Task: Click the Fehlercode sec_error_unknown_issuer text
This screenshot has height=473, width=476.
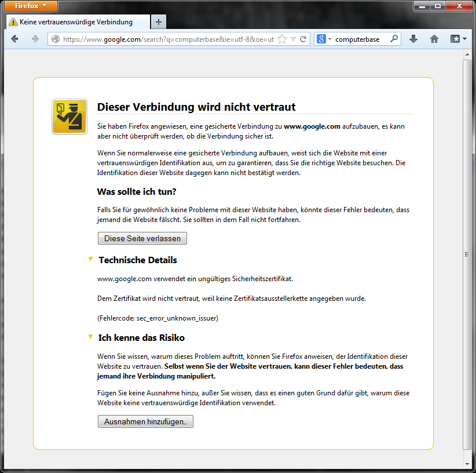Action: 158,318
